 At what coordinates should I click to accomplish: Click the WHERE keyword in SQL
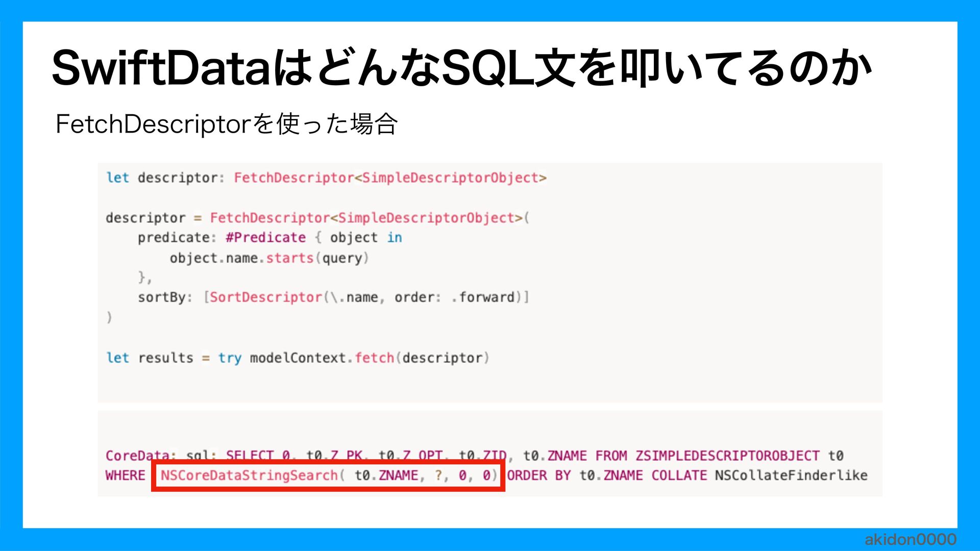pyautogui.click(x=126, y=475)
